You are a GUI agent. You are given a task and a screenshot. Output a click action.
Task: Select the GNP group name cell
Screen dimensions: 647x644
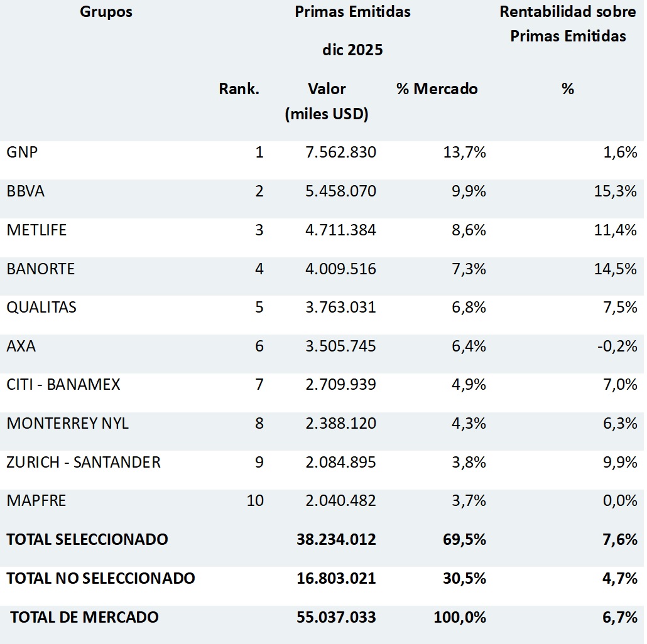[x=23, y=152]
